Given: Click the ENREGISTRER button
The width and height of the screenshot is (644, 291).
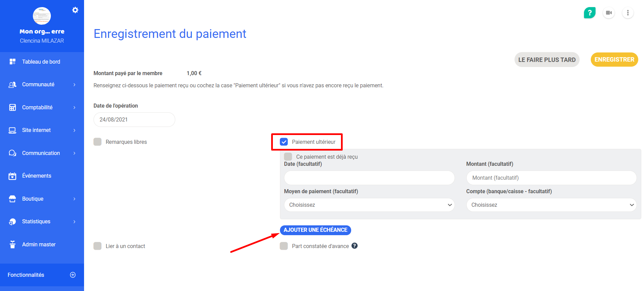Looking at the screenshot, I should click(x=614, y=60).
